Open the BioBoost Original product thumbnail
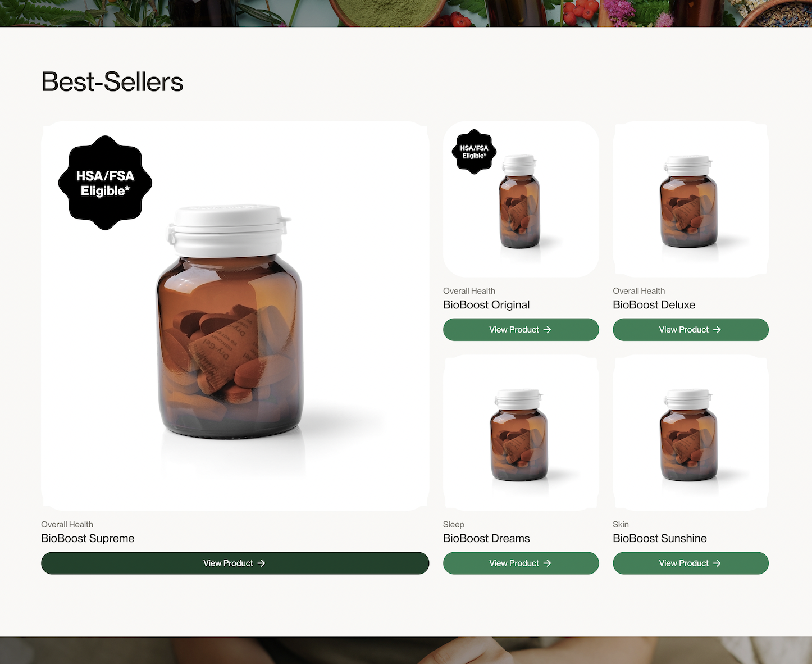The height and width of the screenshot is (664, 812). click(x=521, y=199)
